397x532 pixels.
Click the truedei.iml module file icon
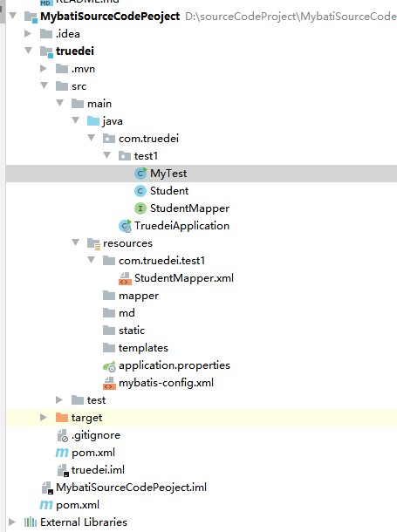click(63, 471)
